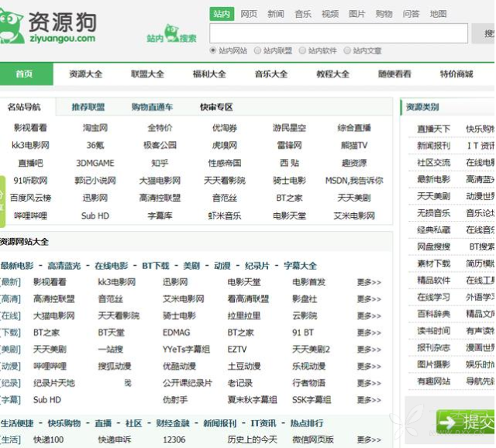Select the 推荐联盟 tab
Viewport: 496px width, 448px height.
click(x=88, y=107)
